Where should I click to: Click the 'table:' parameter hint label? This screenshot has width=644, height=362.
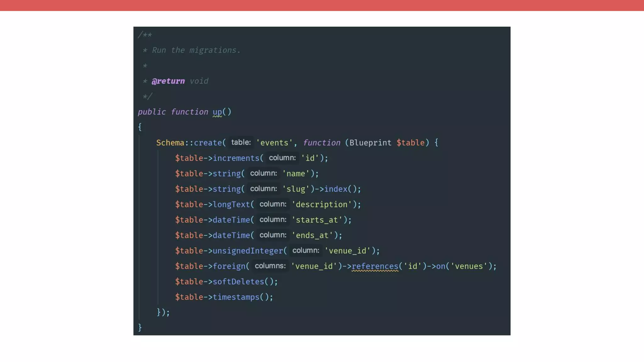click(241, 142)
